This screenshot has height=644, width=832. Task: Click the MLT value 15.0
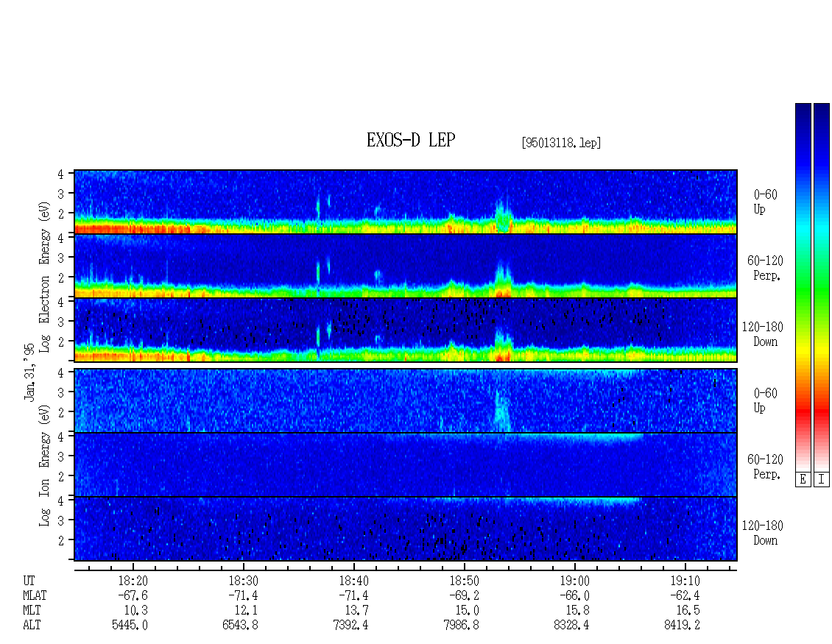pos(468,611)
